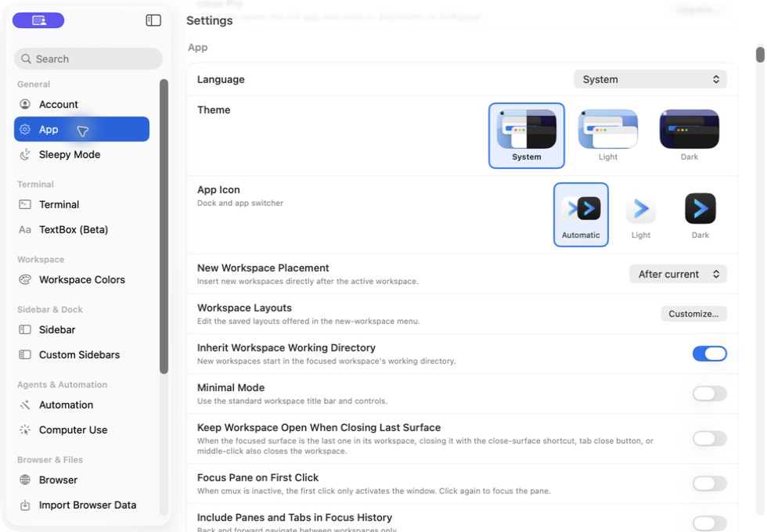This screenshot has width=767, height=532.
Task: Enable Focus Pane on First Click
Action: (x=709, y=483)
